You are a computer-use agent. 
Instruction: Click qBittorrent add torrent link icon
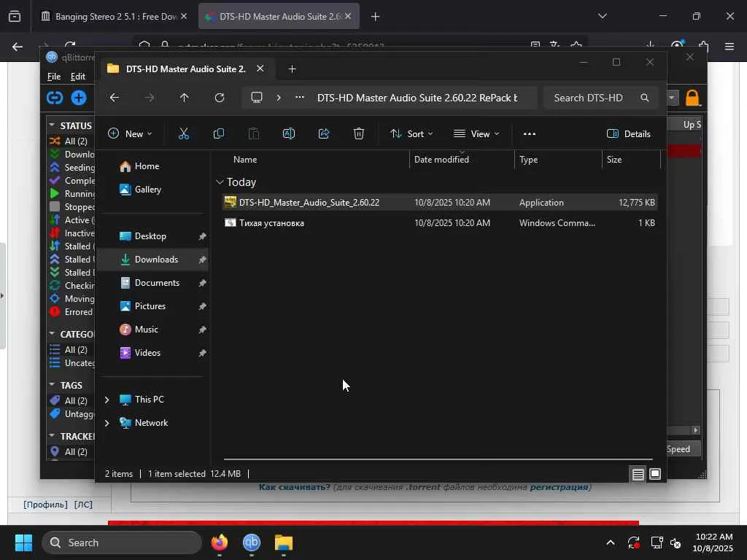55,98
